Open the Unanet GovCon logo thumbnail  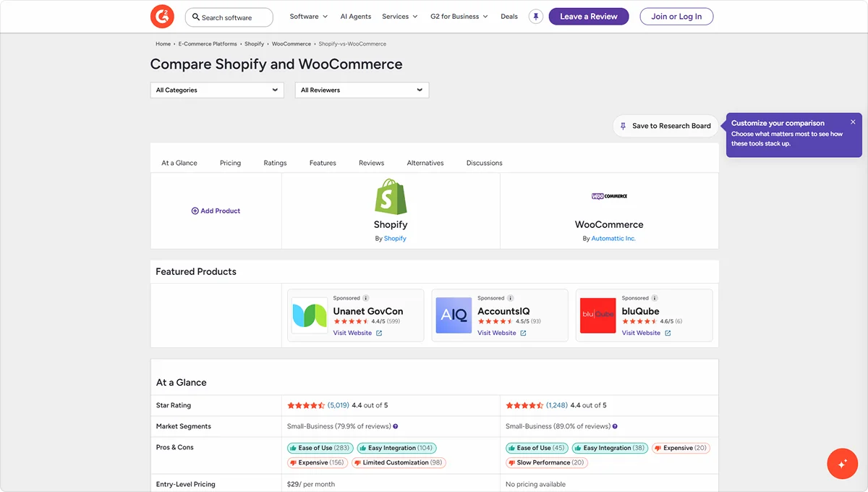click(x=309, y=315)
